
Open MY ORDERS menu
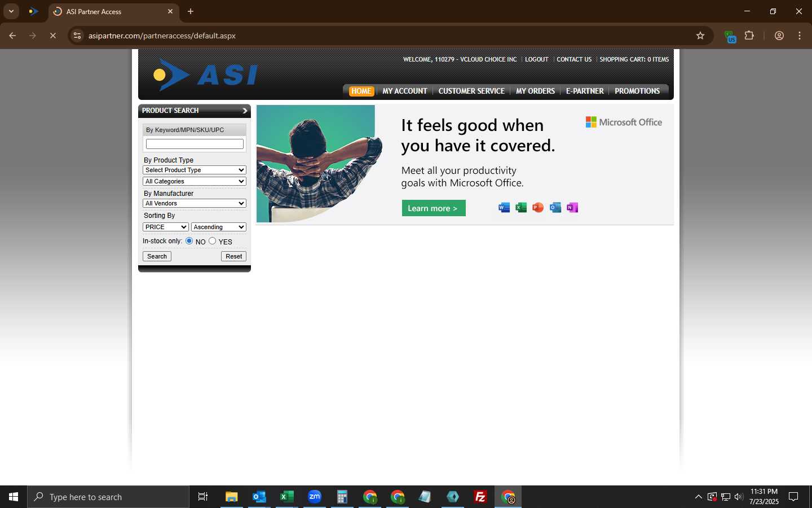click(x=535, y=91)
